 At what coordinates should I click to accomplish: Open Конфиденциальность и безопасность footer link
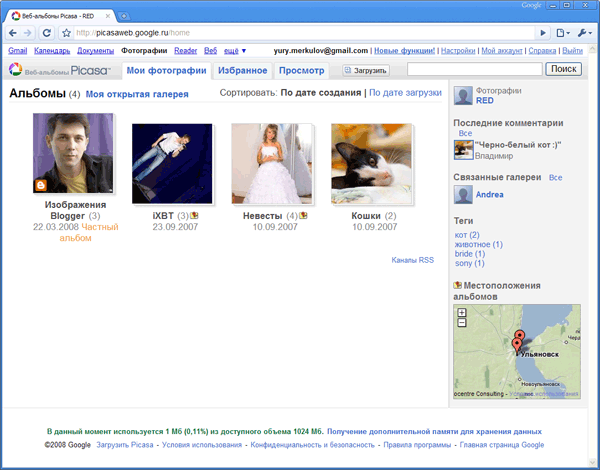click(312, 445)
